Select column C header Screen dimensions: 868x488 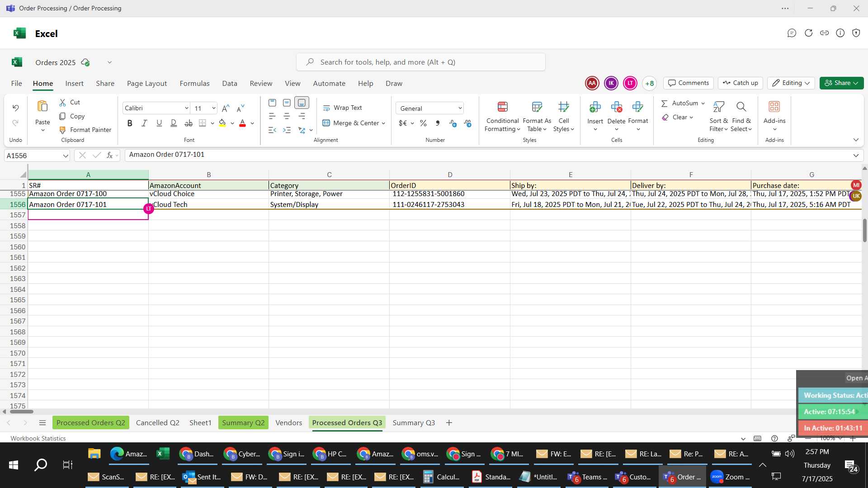pyautogui.click(x=329, y=174)
